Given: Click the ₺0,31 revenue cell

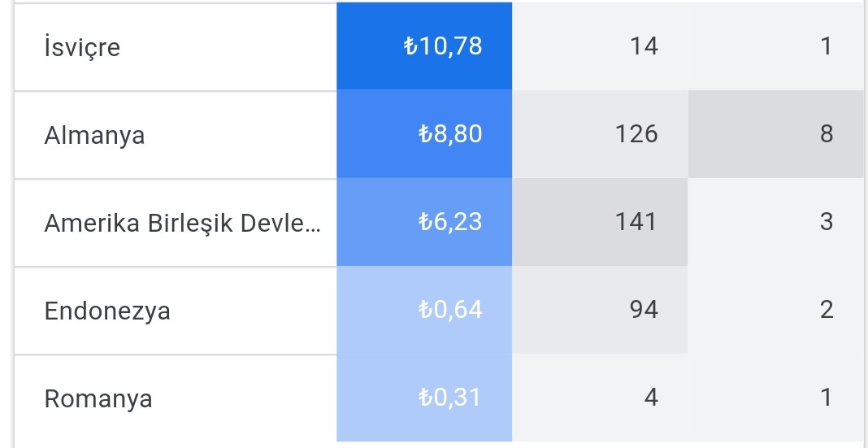Looking at the screenshot, I should click(424, 398).
